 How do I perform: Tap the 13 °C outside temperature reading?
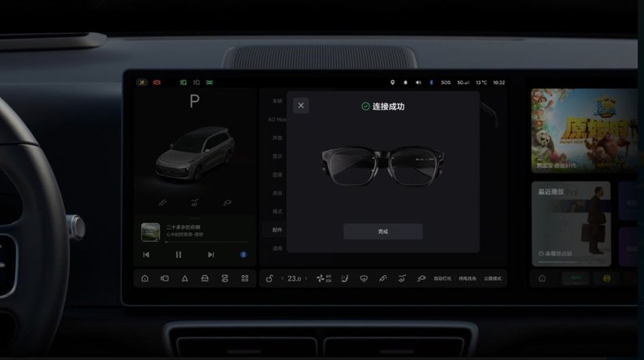(481, 83)
